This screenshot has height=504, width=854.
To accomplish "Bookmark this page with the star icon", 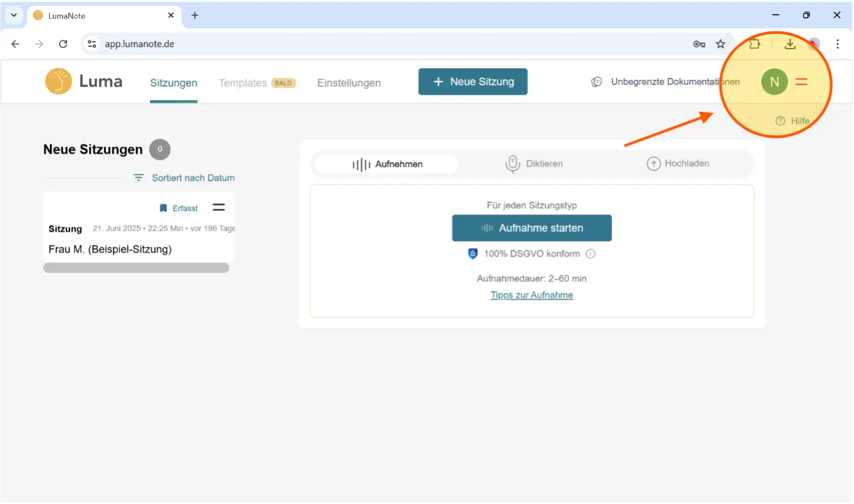I will click(721, 44).
